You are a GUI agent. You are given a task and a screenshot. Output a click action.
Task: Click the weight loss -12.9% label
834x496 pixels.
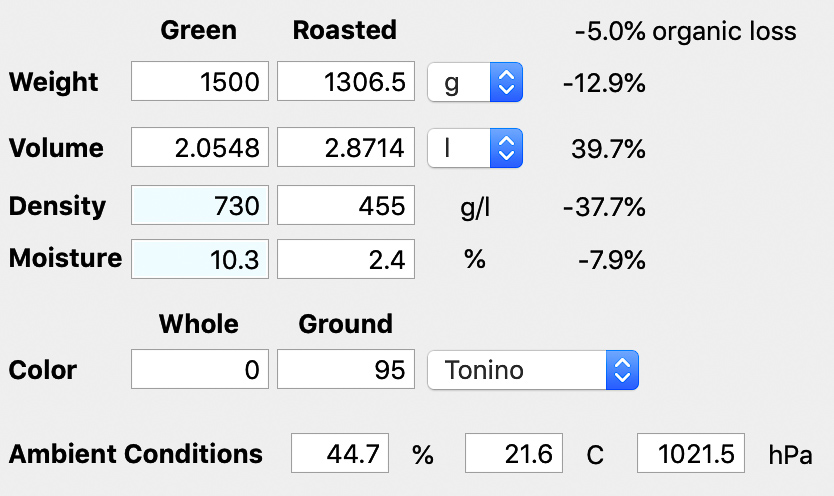[x=604, y=83]
